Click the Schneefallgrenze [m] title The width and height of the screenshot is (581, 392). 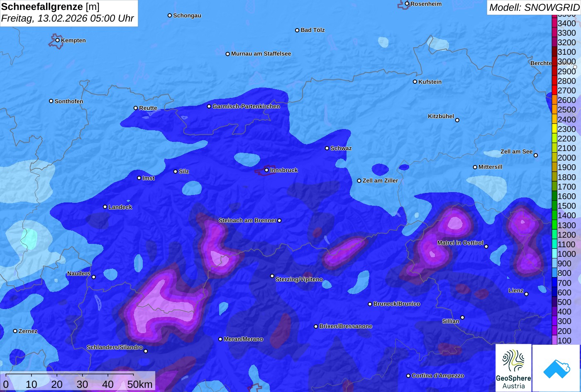coord(50,7)
